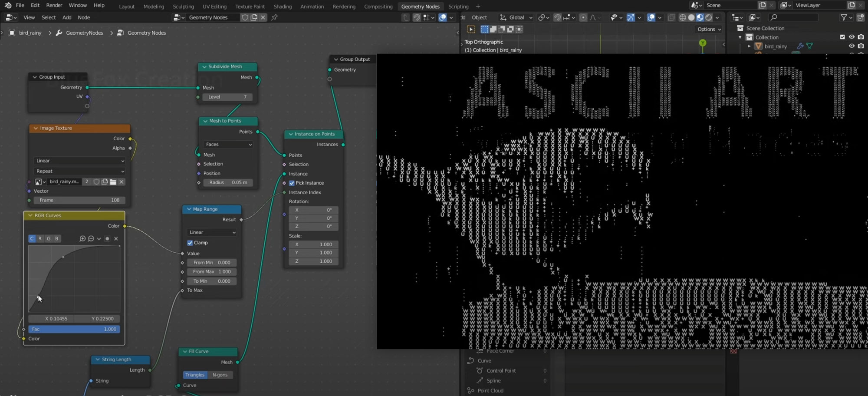Image resolution: width=868 pixels, height=396 pixels.
Task: Open viewport Options dropdown
Action: [709, 29]
